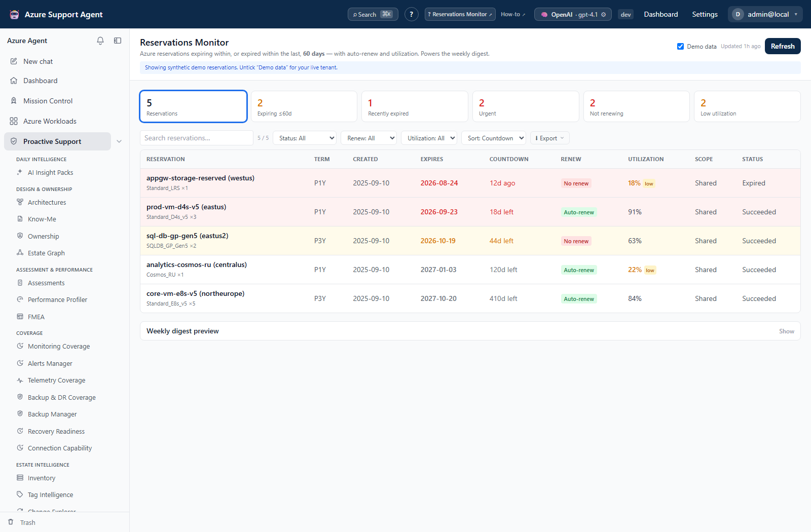The width and height of the screenshot is (811, 532).
Task: Focus the Search reservations field
Action: [x=197, y=138]
